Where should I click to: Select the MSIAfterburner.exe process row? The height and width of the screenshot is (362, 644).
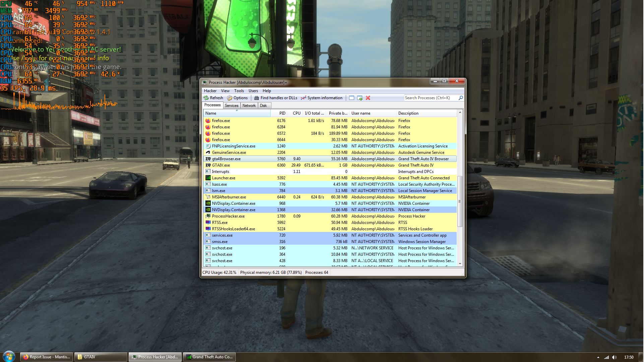coord(229,197)
